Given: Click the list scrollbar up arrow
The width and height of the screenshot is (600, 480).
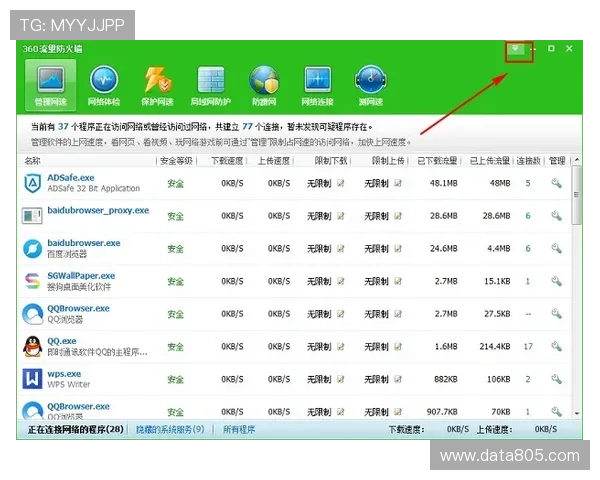Looking at the screenshot, I should [577, 159].
